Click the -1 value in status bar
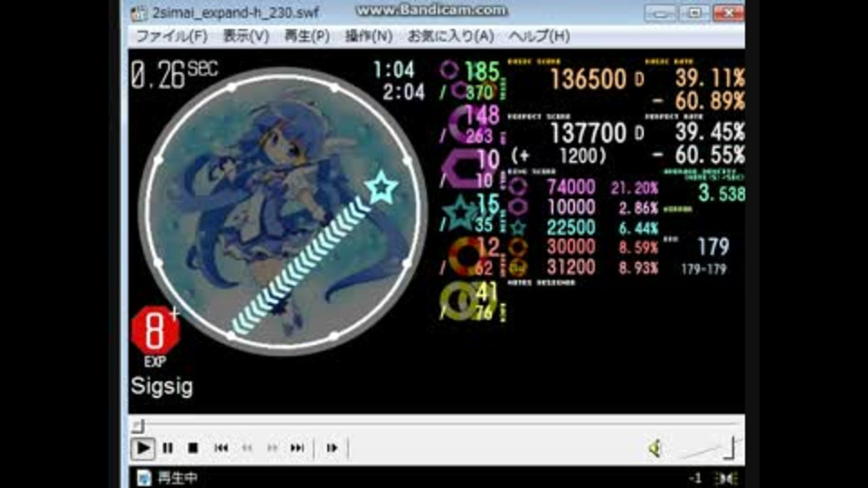The image size is (868, 488). (695, 479)
